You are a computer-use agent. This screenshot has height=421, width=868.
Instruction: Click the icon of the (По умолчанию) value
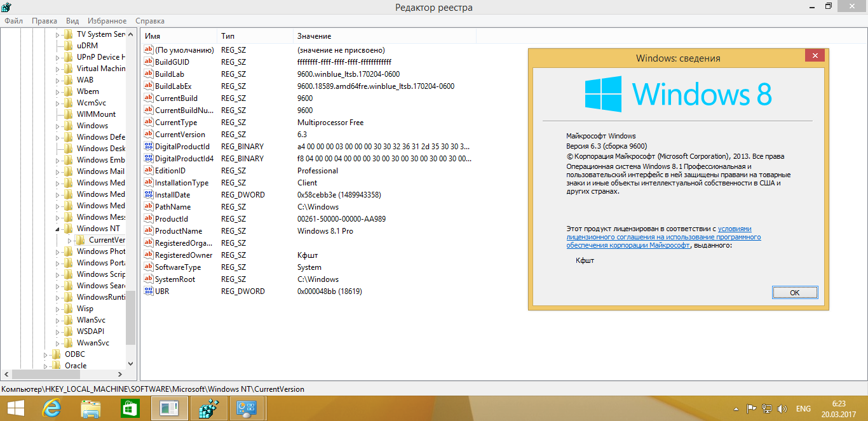tap(149, 50)
